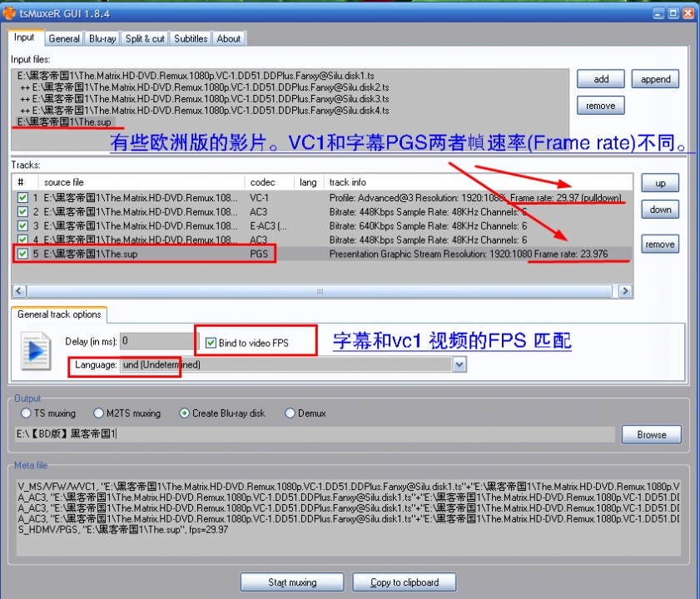Toggle the PGS track 5 checkbox

click(x=22, y=254)
